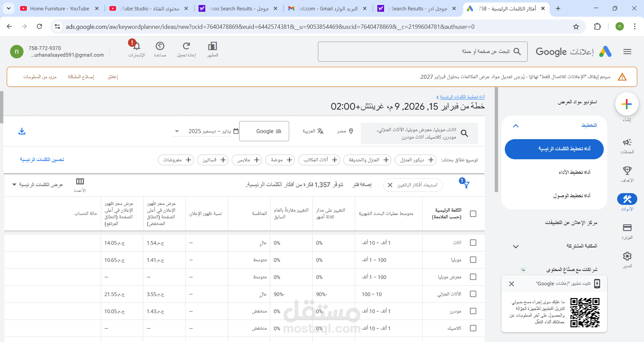The width and height of the screenshot is (644, 342).
Task: Toggle the select-all keywords header checkbox
Action: pos(473,214)
